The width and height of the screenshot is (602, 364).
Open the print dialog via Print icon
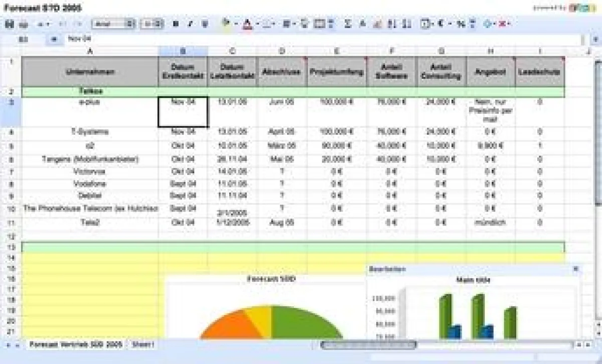23,23
